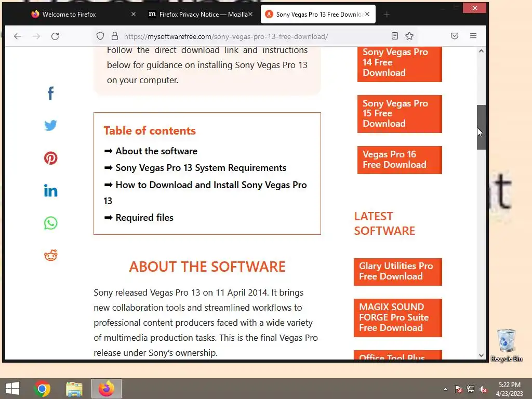Click the 'LATEST SOFTWARE' sidebar heading
Screen dimensions: 532x399
coord(384,223)
